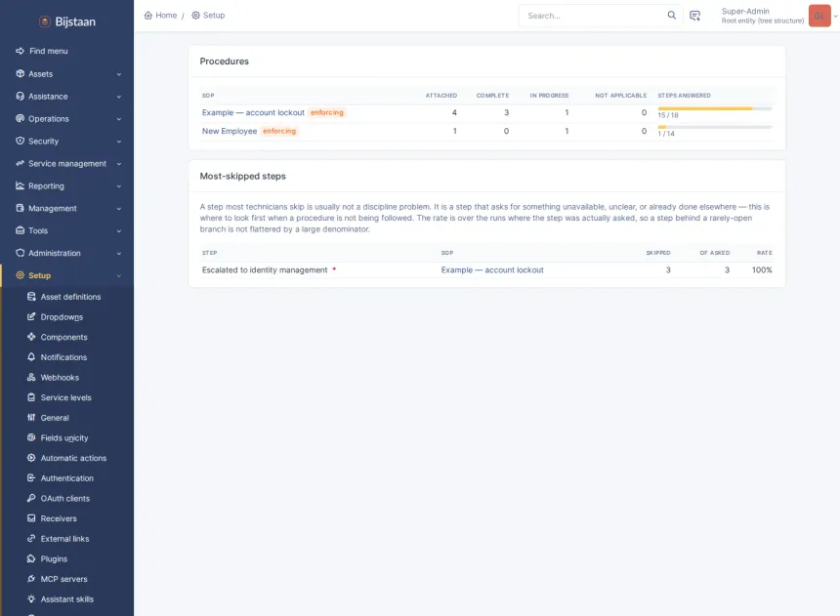Viewport: 840px width, 616px height.
Task: Click the search magnifier icon
Action: [x=671, y=15]
